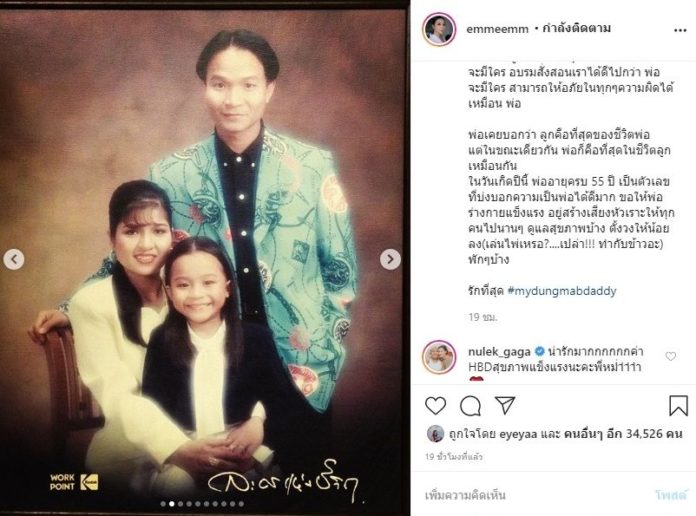The width and height of the screenshot is (696, 516).
Task: Share the post with the paper plane icon
Action: [505, 405]
